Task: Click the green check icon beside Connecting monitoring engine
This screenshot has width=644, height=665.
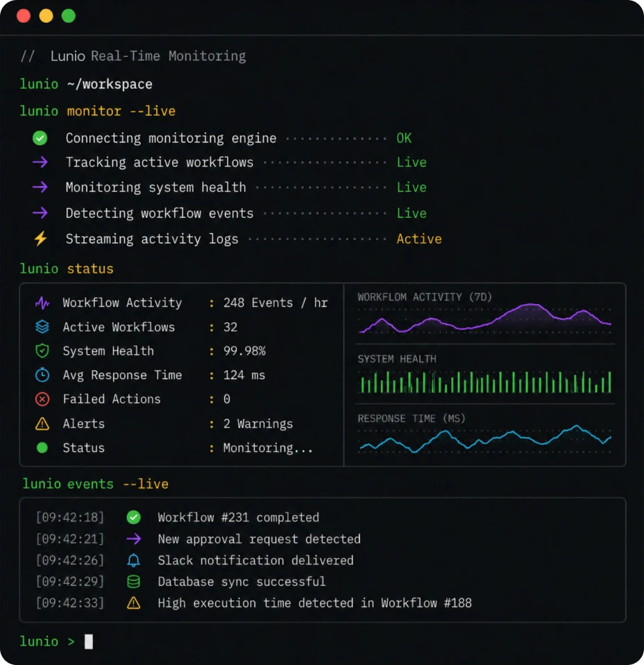Action: [x=40, y=138]
